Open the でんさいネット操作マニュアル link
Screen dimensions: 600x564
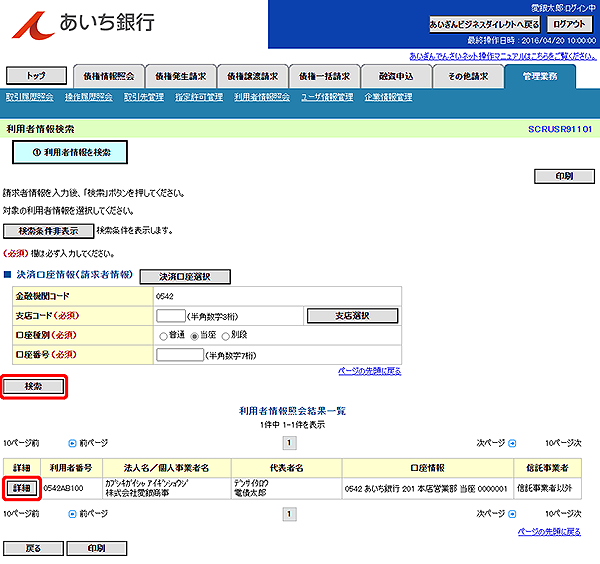503,56
